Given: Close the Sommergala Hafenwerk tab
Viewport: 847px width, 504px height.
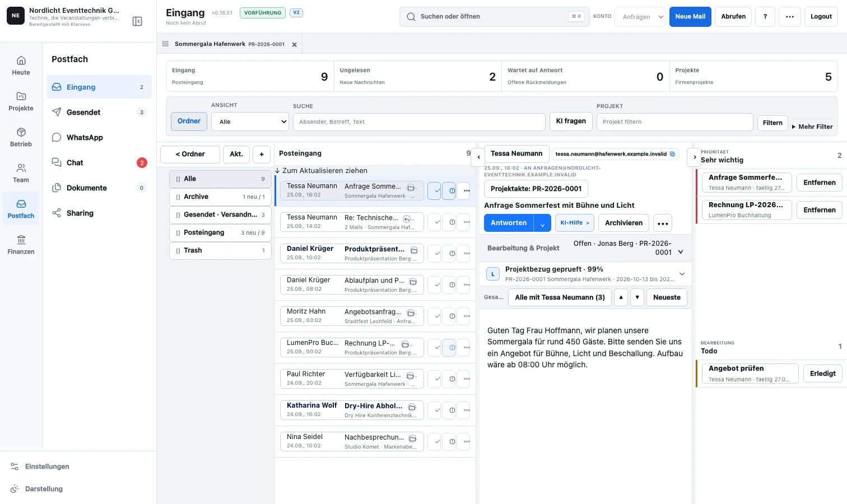Looking at the screenshot, I should (294, 44).
